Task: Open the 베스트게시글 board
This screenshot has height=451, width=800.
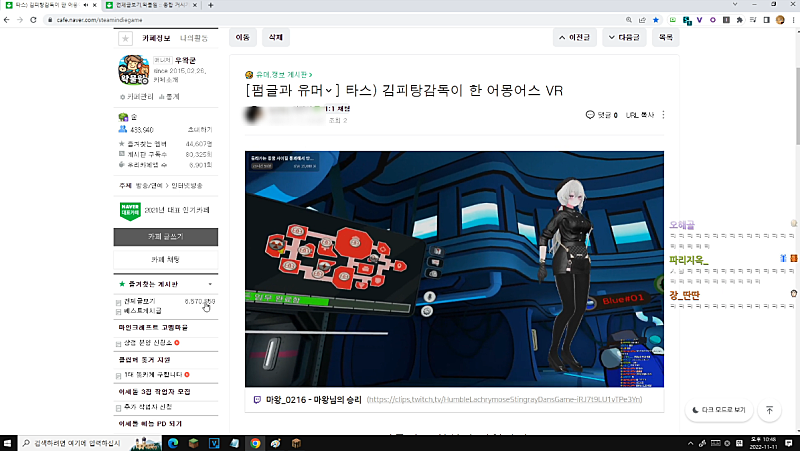Action: coord(143,311)
